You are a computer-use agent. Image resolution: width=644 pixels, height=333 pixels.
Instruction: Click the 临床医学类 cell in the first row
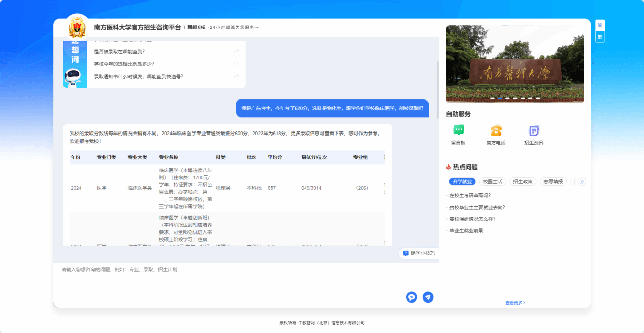click(140, 188)
